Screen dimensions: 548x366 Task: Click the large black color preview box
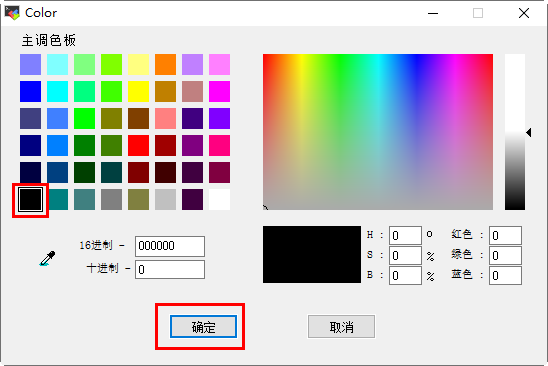click(x=312, y=254)
